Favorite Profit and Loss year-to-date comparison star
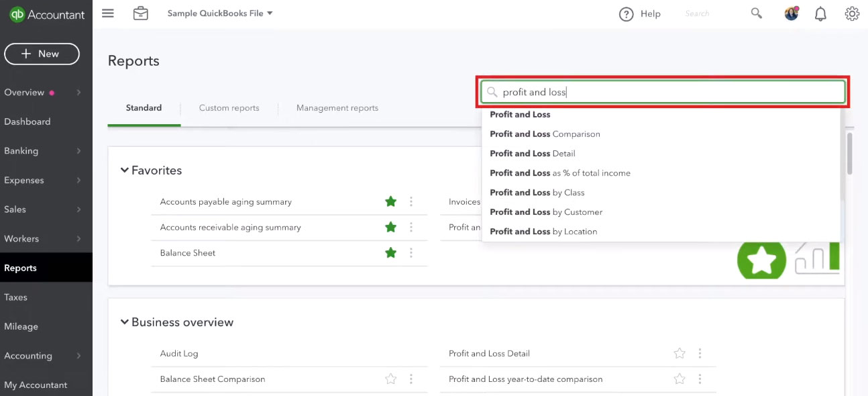The width and height of the screenshot is (868, 396). (x=680, y=379)
